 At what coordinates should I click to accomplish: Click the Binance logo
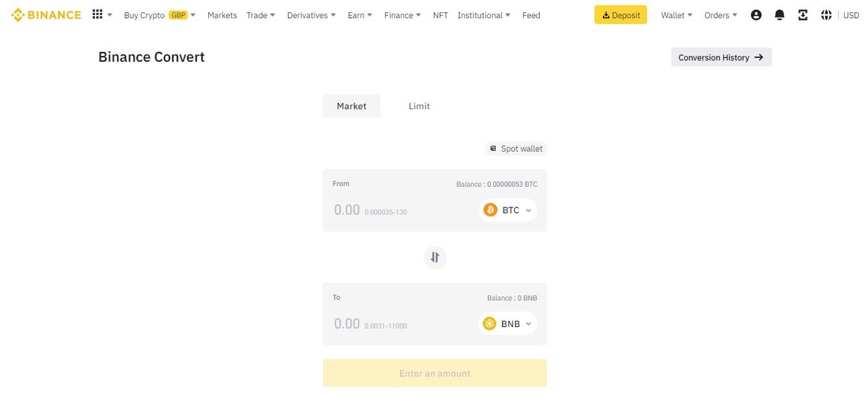point(46,15)
